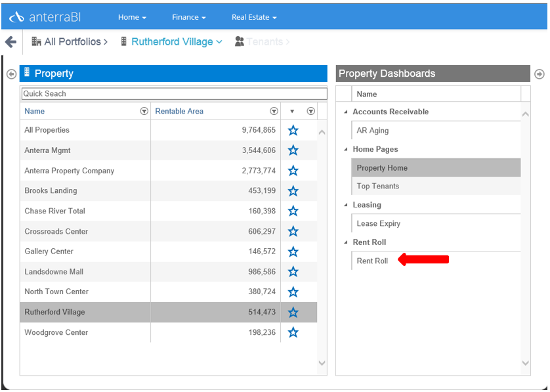Open the Rentable Area column filter icon
Viewport: 550px width, 392px height.
pyautogui.click(x=274, y=111)
